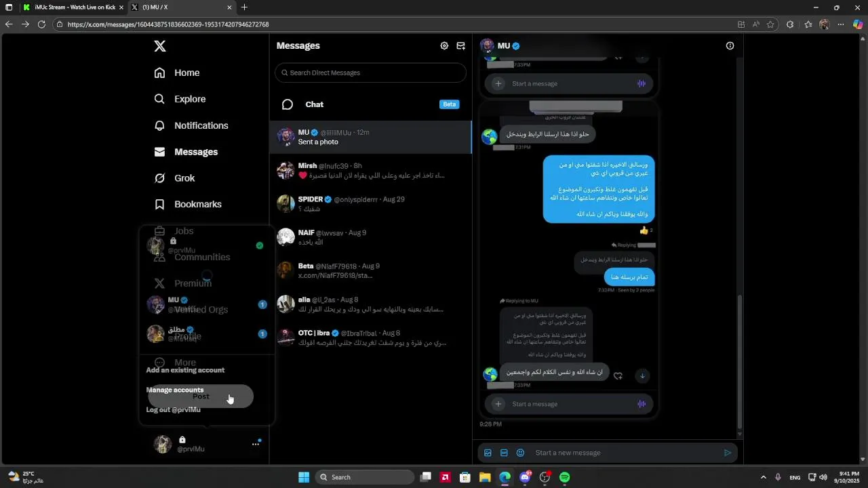Click the taskbar Search box

(365, 477)
